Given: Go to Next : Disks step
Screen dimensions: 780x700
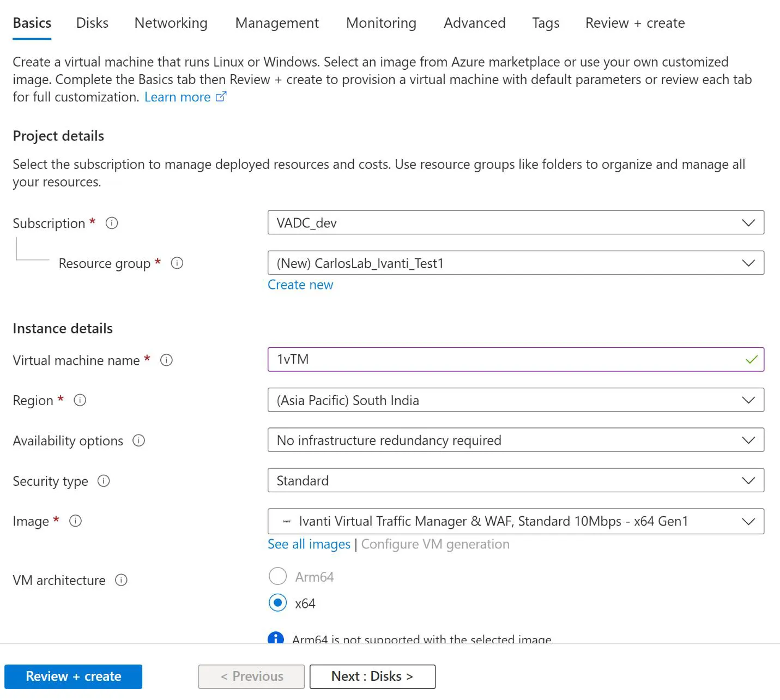Looking at the screenshot, I should pos(372,677).
